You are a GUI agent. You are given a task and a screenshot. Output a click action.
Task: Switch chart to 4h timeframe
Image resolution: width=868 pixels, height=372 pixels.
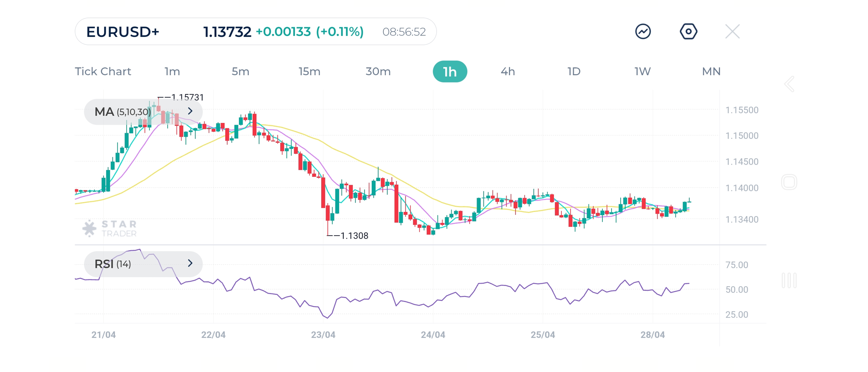(508, 71)
